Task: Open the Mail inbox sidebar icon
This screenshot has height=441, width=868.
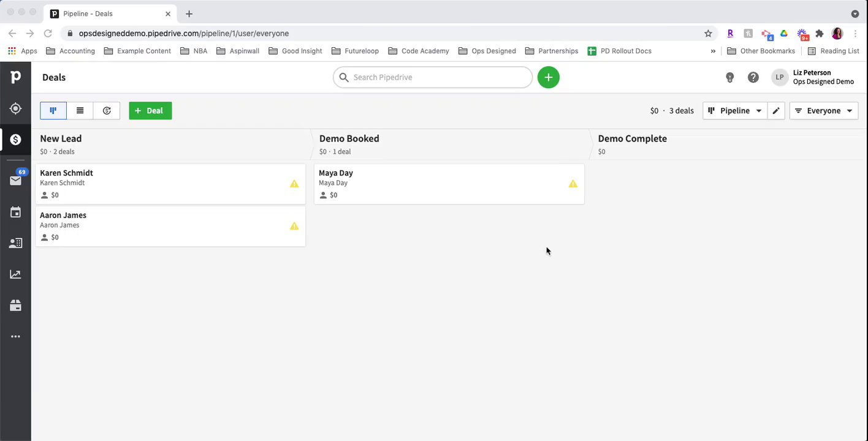Action: click(15, 180)
